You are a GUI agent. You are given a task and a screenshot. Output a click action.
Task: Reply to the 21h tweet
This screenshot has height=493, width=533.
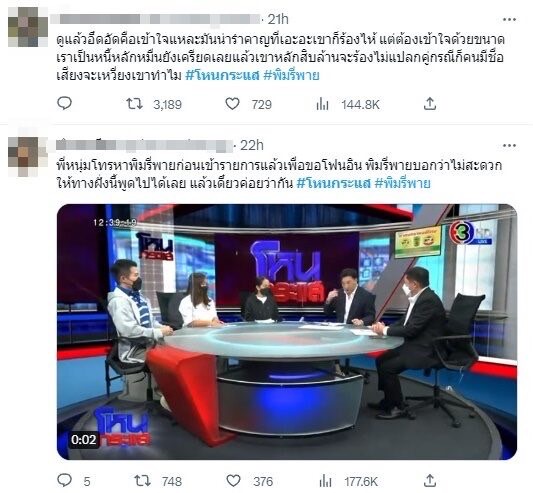click(x=64, y=103)
